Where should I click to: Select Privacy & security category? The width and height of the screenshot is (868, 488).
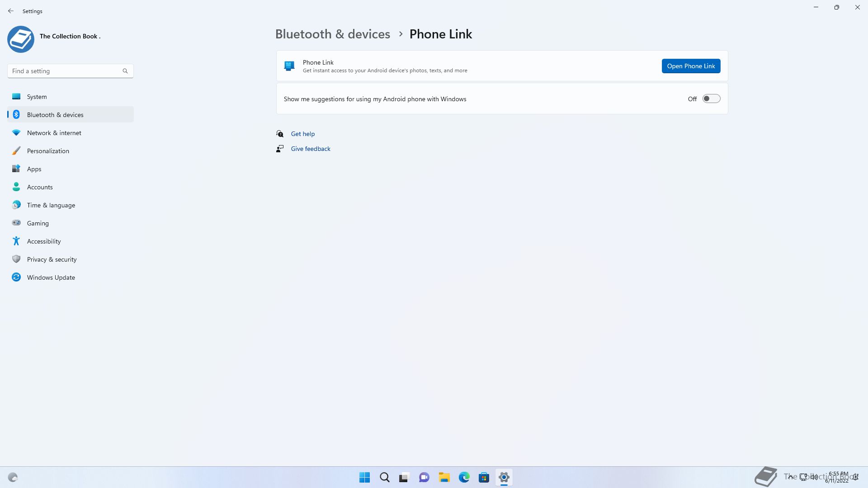[x=52, y=259]
